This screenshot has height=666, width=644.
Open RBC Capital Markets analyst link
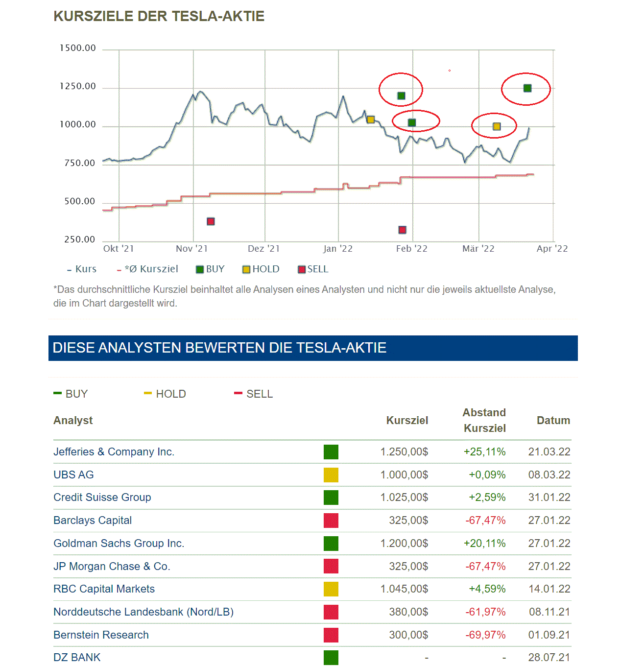pyautogui.click(x=104, y=589)
